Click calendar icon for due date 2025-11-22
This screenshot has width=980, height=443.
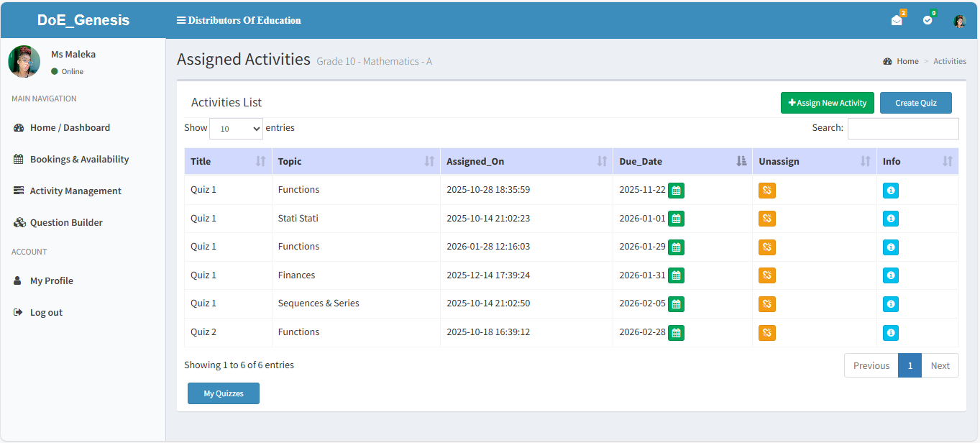pyautogui.click(x=676, y=191)
